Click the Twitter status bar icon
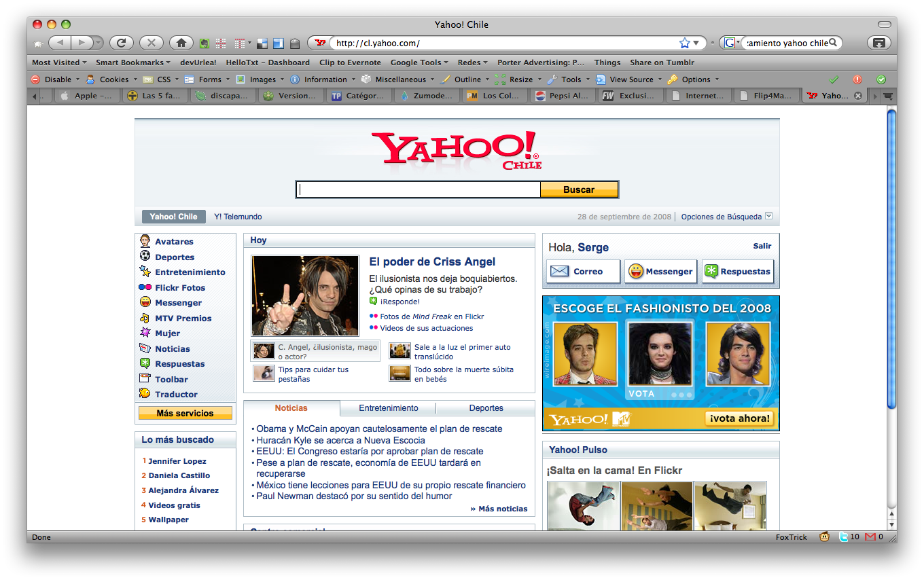This screenshot has width=924, height=580. coord(843,537)
